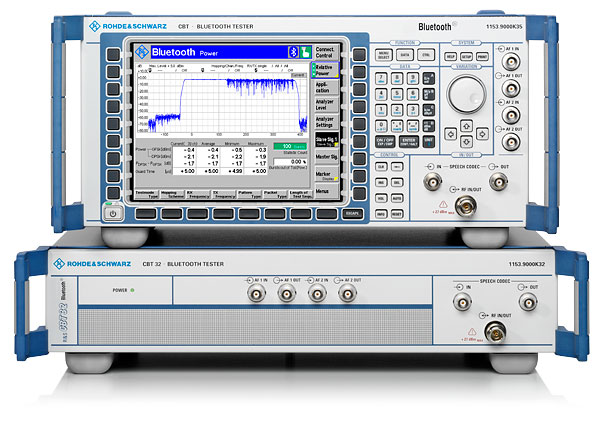Viewport: 600px width, 430px height.
Task: Push the numeric key 2
Action: pyautogui.click(x=397, y=110)
